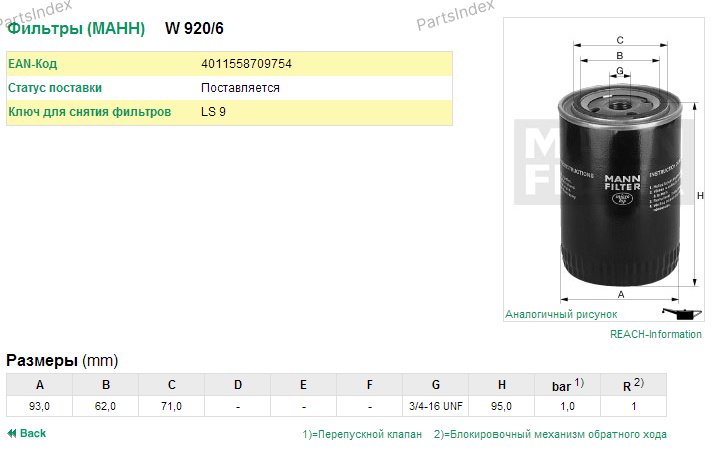Click the Перепускной клапан footnote
The image size is (725, 460).
pos(362,434)
